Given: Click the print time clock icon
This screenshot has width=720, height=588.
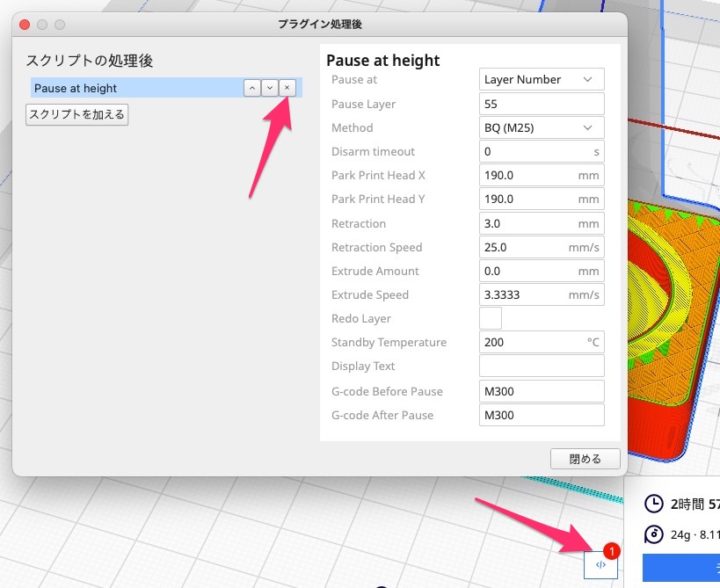Looking at the screenshot, I should coord(653,503).
